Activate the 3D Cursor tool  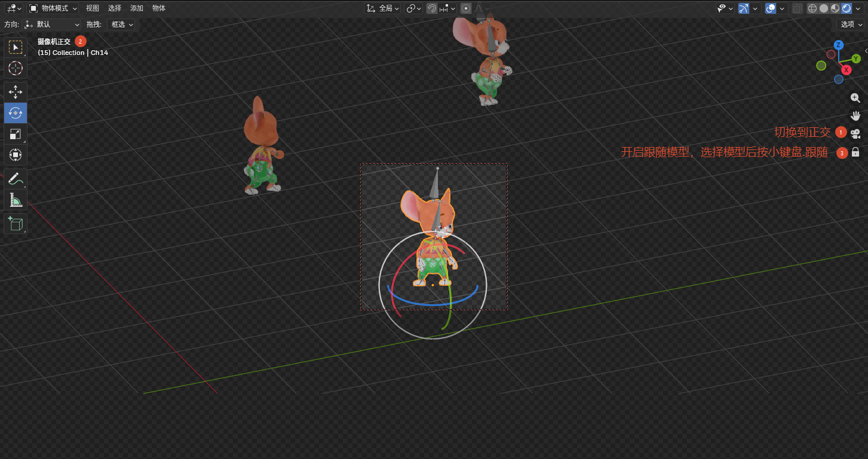pyautogui.click(x=16, y=68)
